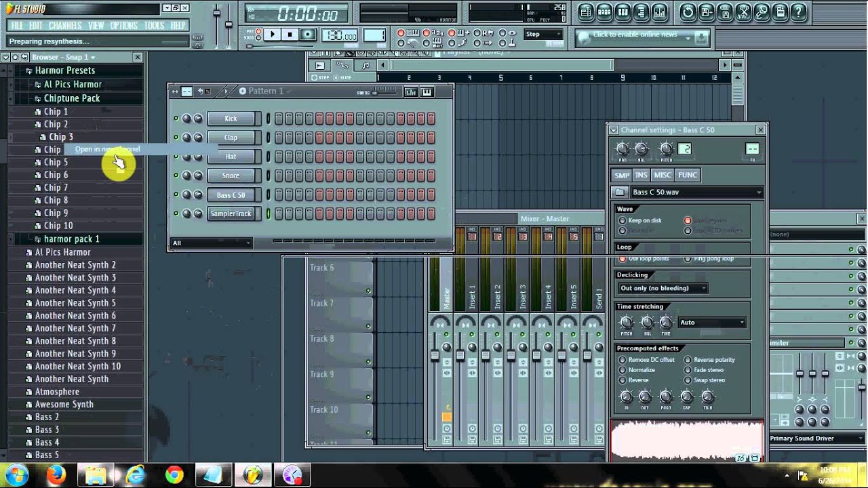
Task: Enable Ping pong loop option
Action: [x=688, y=259]
